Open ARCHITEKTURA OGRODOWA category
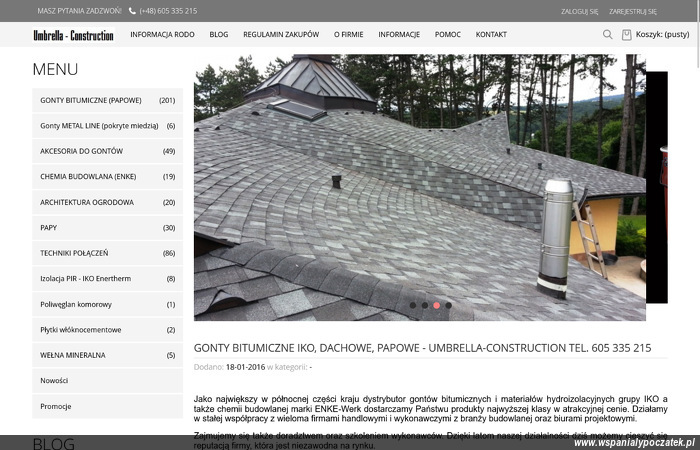The height and width of the screenshot is (450, 700). coord(108,202)
